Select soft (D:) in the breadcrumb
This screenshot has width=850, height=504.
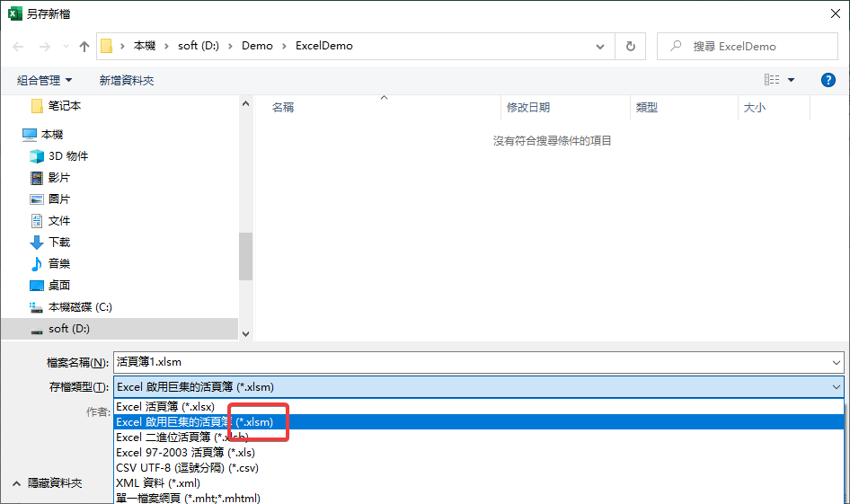tap(199, 46)
